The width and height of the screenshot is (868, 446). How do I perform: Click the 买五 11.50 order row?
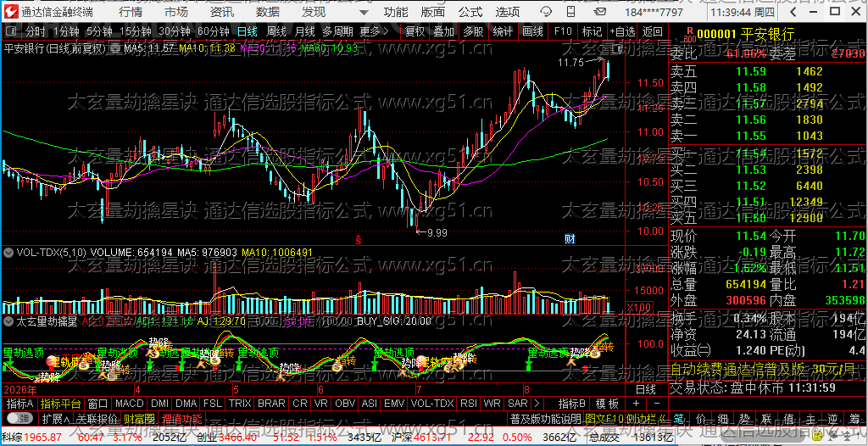click(766, 218)
